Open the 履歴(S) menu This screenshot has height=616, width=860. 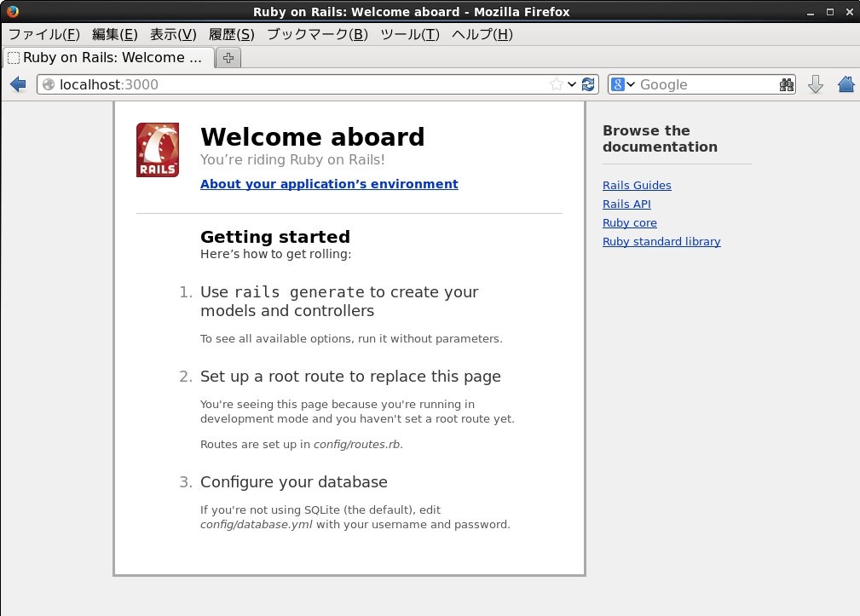point(232,35)
